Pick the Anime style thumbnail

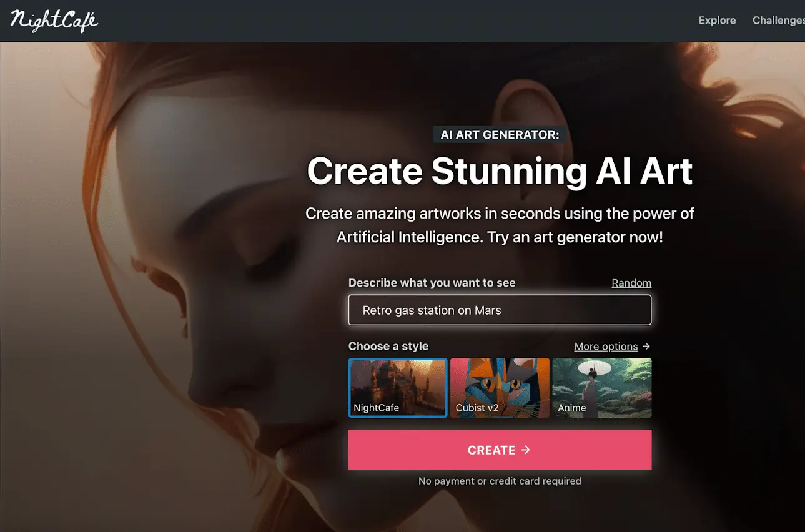click(601, 387)
